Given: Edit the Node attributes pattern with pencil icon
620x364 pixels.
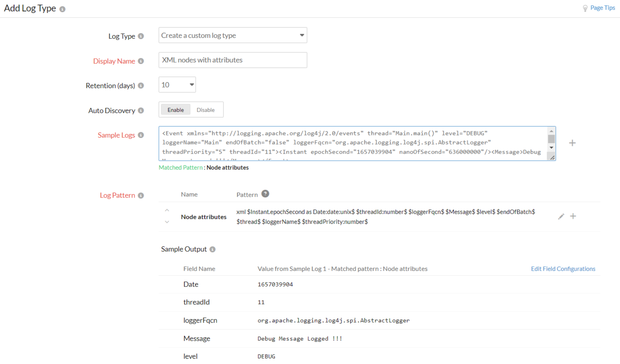Looking at the screenshot, I should (x=561, y=216).
